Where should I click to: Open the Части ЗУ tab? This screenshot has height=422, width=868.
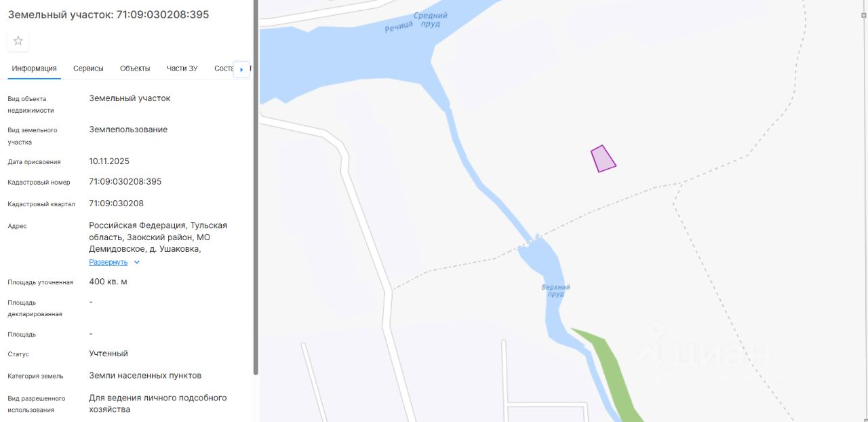[x=182, y=69]
